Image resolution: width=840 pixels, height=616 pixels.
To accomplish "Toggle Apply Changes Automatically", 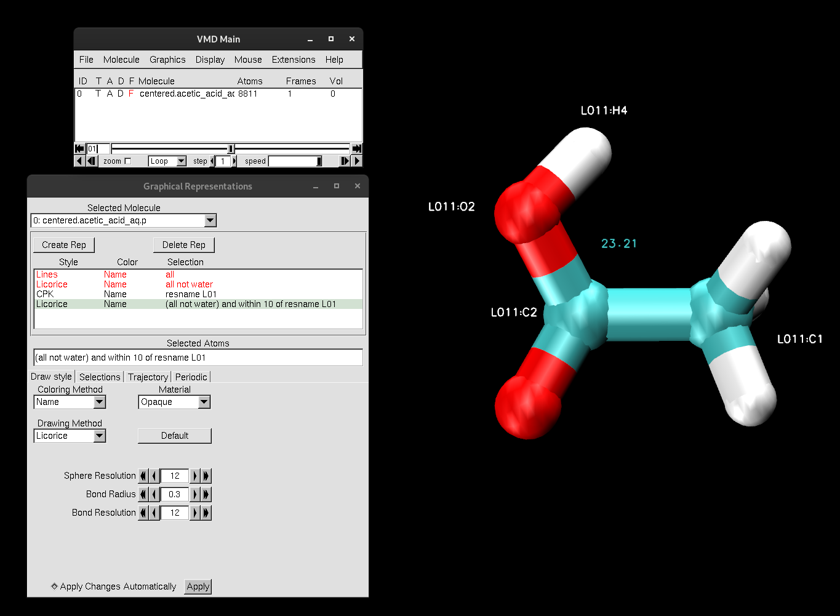I will pyautogui.click(x=54, y=586).
